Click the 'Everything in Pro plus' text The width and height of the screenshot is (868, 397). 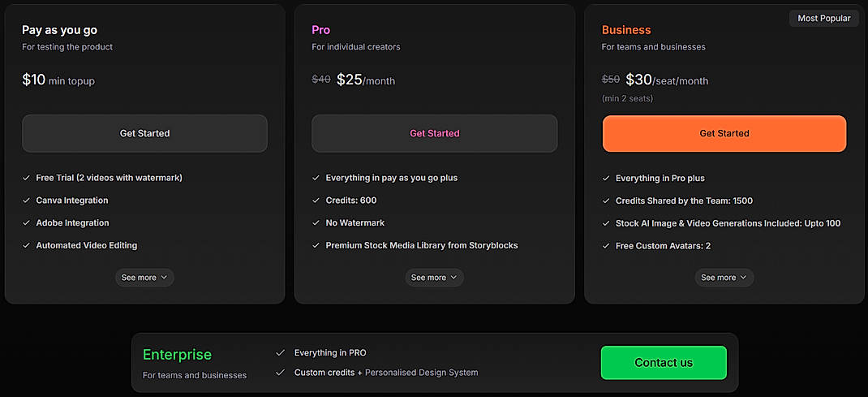660,179
